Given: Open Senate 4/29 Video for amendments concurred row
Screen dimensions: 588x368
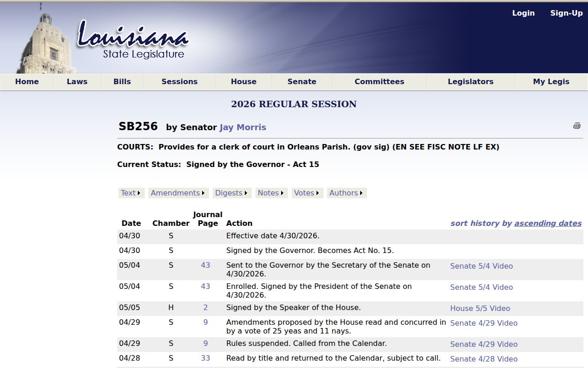Looking at the screenshot, I should tap(484, 323).
